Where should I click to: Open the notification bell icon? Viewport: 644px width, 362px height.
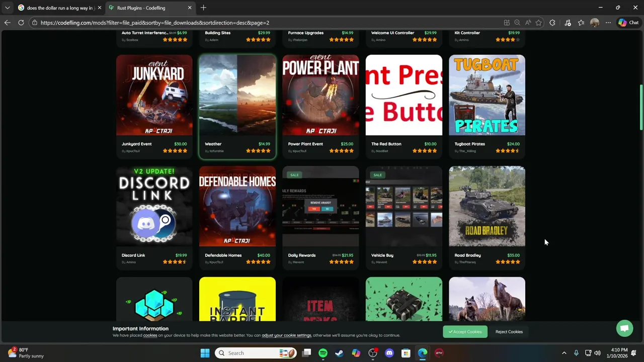click(634, 353)
